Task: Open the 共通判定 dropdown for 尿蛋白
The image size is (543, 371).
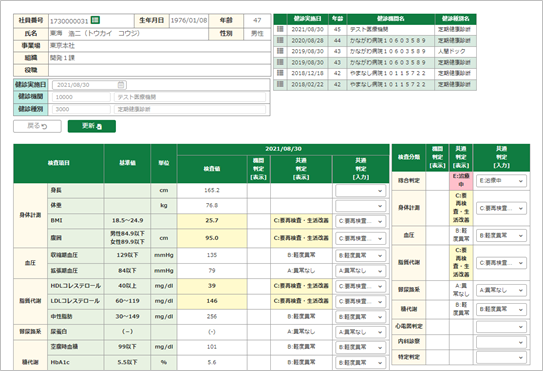Action: [x=360, y=332]
